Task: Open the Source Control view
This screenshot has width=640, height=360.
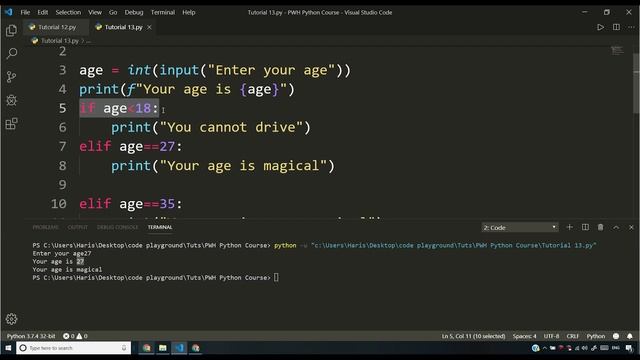Action: point(11,77)
